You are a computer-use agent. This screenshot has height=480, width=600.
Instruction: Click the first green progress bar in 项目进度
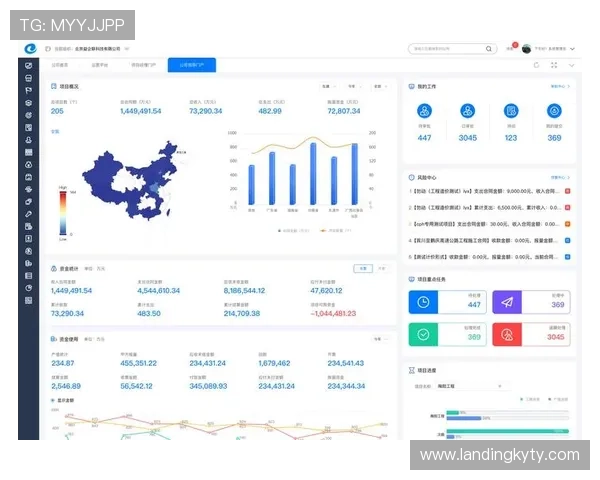453,413
